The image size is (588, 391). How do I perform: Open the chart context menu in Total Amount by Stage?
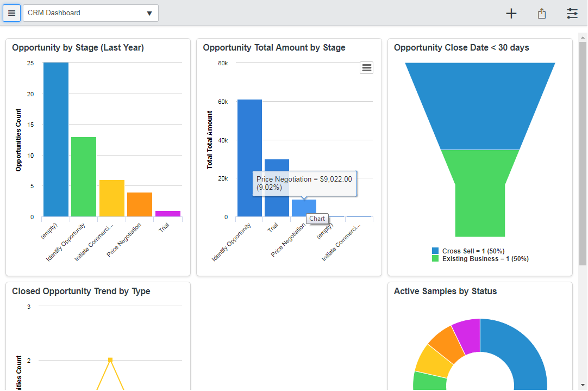pyautogui.click(x=366, y=67)
